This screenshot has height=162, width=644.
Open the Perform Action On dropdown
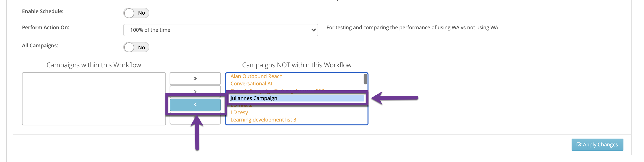(220, 30)
